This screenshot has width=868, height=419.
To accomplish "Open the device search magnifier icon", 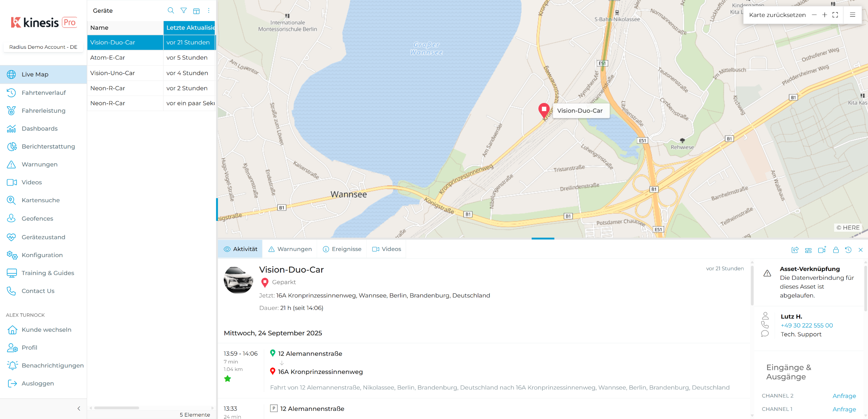I will [x=171, y=11].
